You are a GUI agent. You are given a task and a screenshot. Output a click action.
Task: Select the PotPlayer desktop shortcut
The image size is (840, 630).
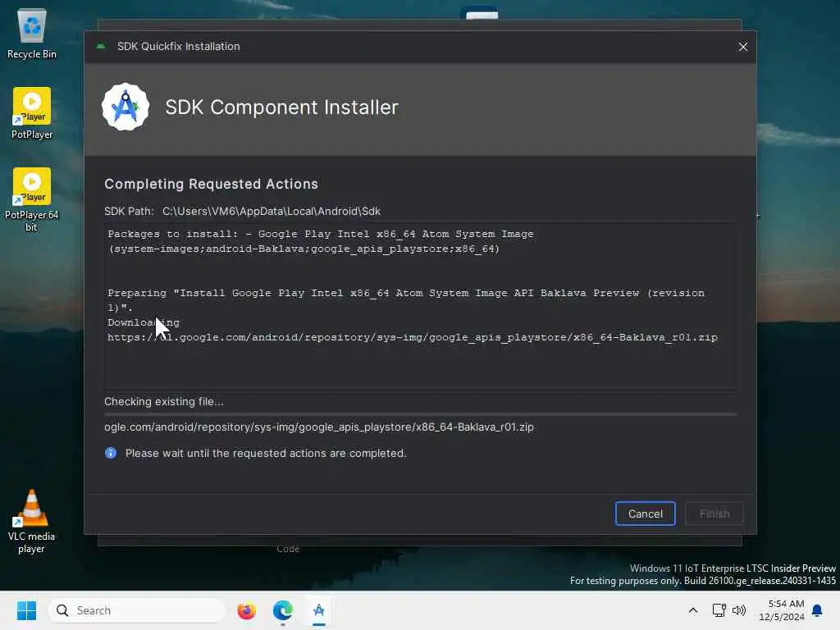pyautogui.click(x=32, y=113)
